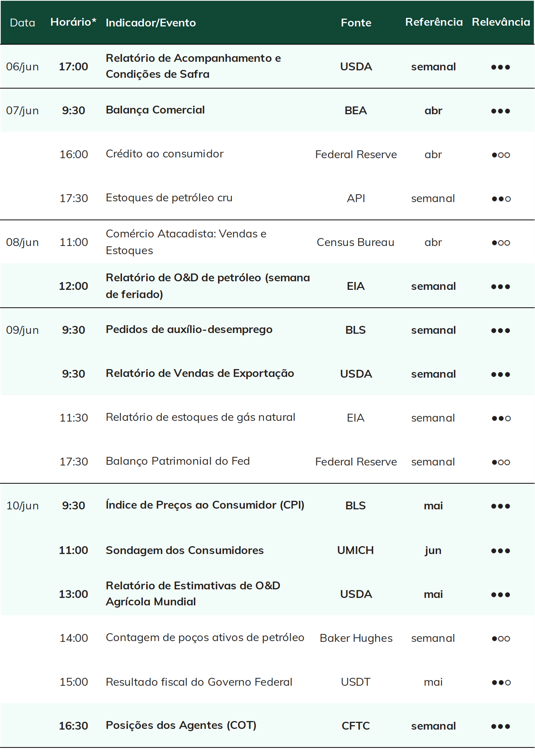Click the UMICH source cell
The image size is (535, 756).
coord(355,550)
